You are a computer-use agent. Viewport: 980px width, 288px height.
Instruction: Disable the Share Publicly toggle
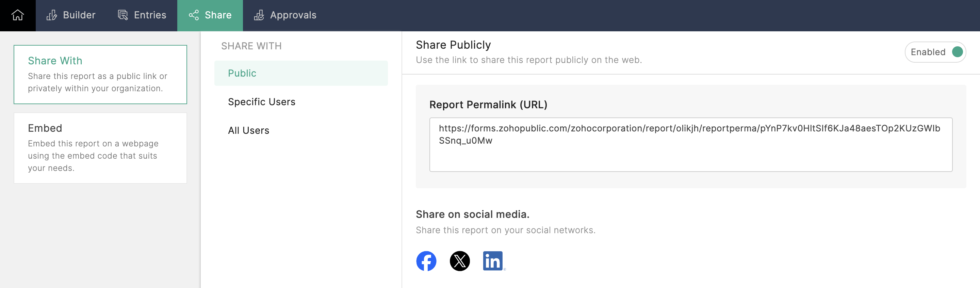[x=957, y=52]
